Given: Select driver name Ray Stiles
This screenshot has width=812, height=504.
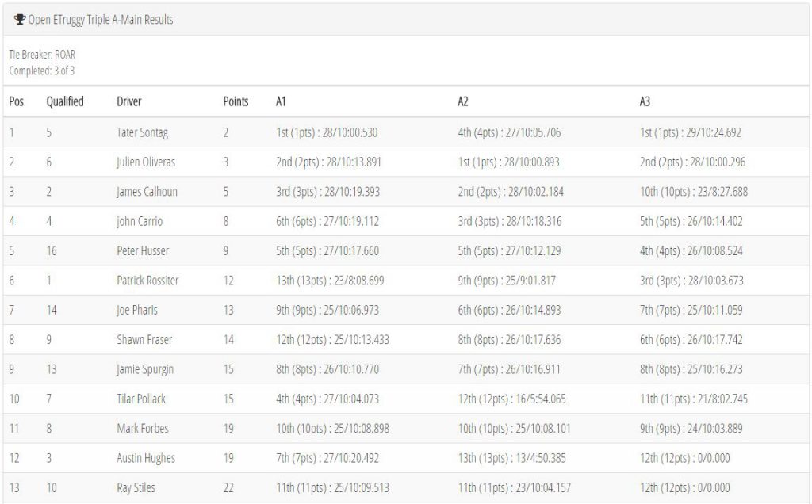Looking at the screenshot, I should tap(136, 487).
